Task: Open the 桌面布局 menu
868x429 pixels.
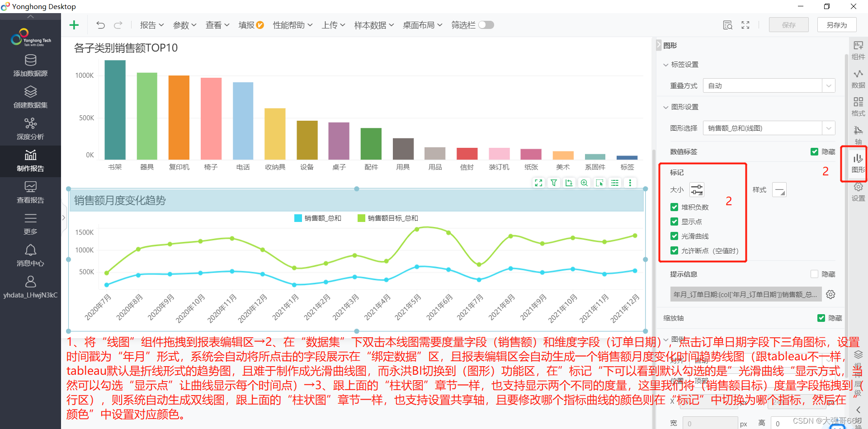Action: (x=422, y=25)
